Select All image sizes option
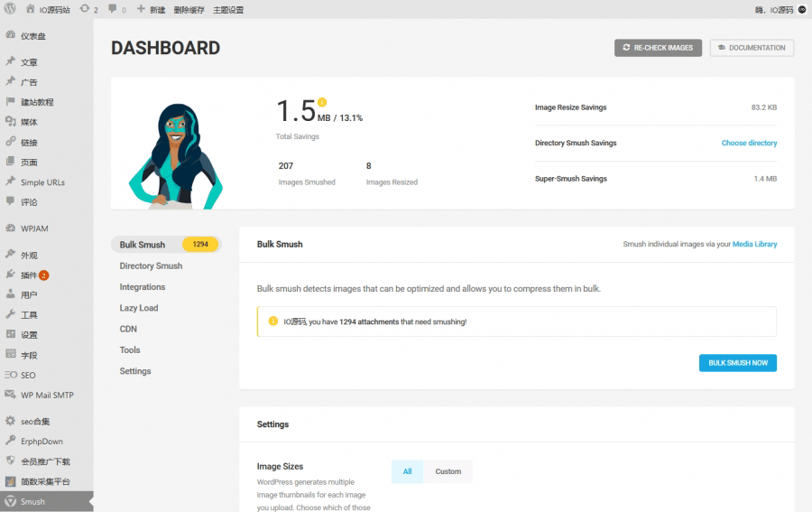 coord(408,471)
